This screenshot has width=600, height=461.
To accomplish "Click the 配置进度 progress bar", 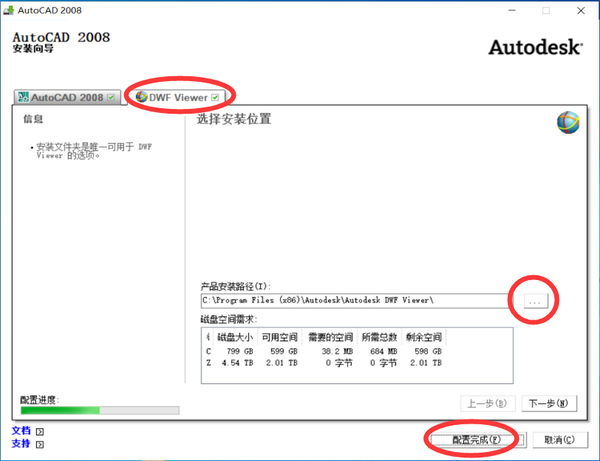I will [100, 411].
